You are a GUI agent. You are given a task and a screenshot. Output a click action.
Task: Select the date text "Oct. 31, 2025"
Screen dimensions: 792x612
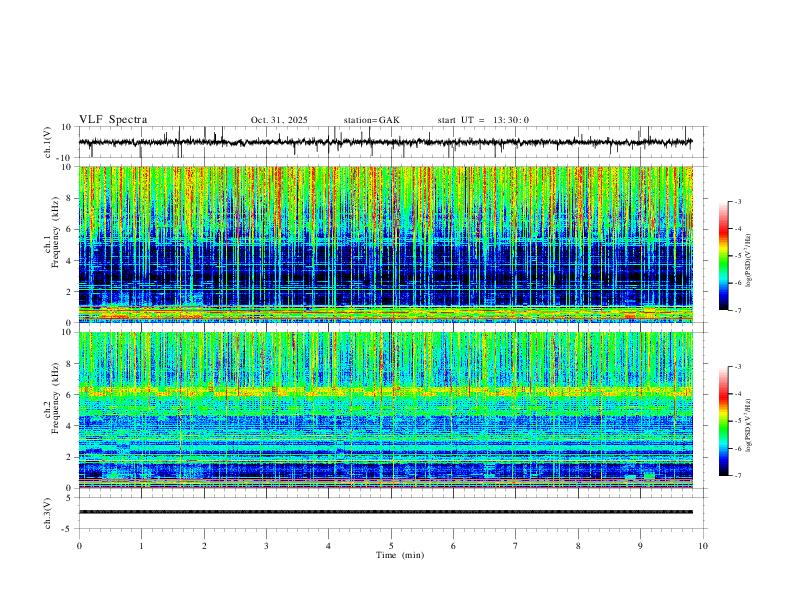tap(279, 120)
